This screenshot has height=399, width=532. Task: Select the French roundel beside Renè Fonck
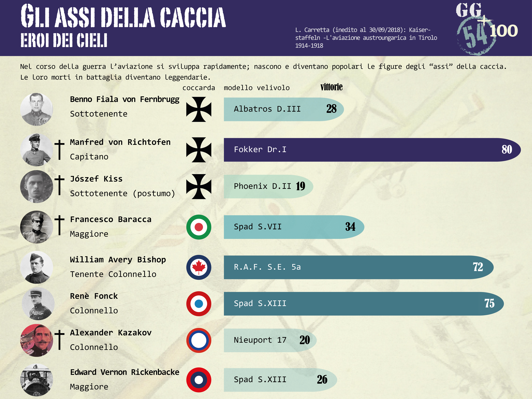pos(199,304)
